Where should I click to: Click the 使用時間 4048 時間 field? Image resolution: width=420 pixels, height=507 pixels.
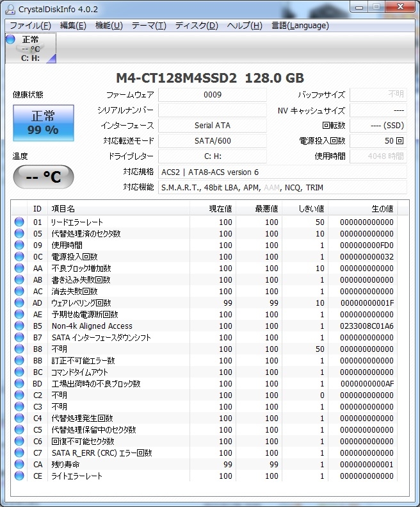(x=378, y=156)
